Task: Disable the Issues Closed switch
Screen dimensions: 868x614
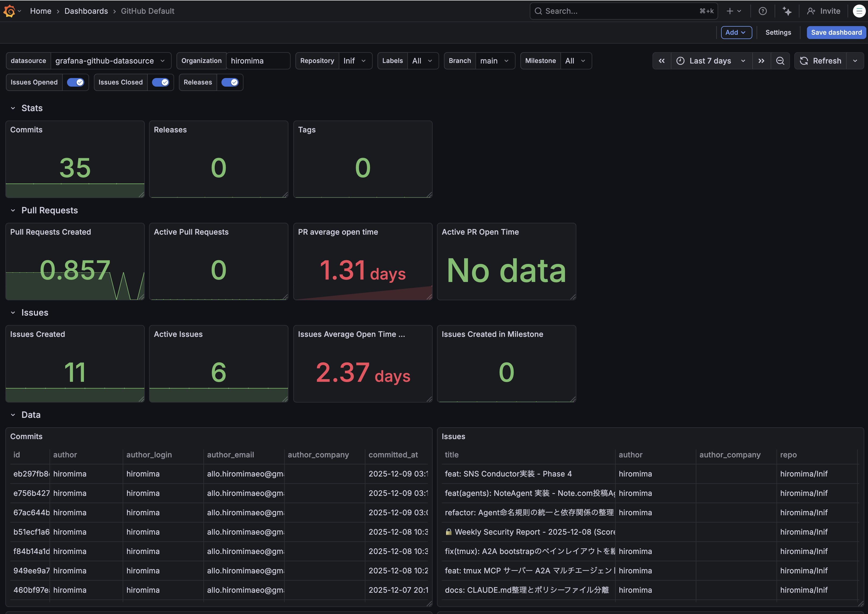Action: click(160, 82)
